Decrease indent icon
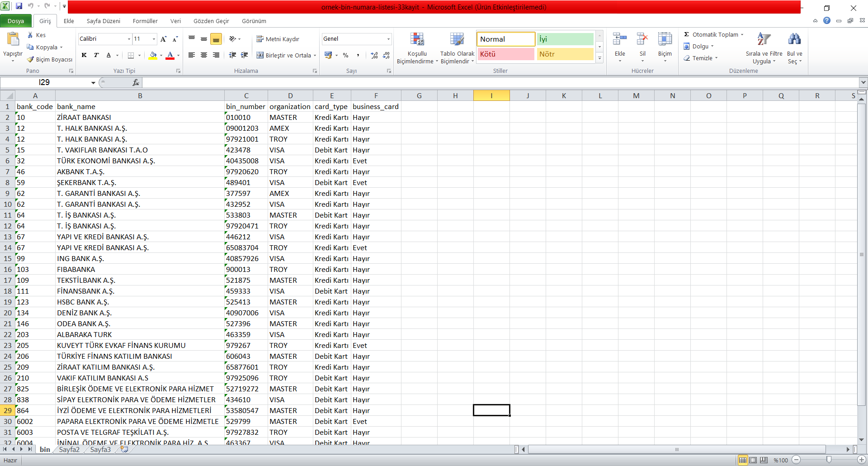868x466 pixels. 232,55
